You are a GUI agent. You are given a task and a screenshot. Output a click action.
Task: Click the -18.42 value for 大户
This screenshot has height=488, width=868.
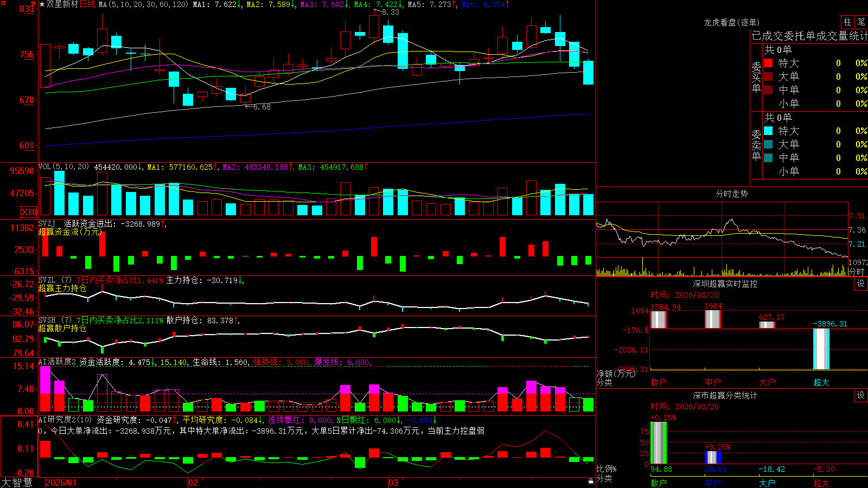[771, 469]
